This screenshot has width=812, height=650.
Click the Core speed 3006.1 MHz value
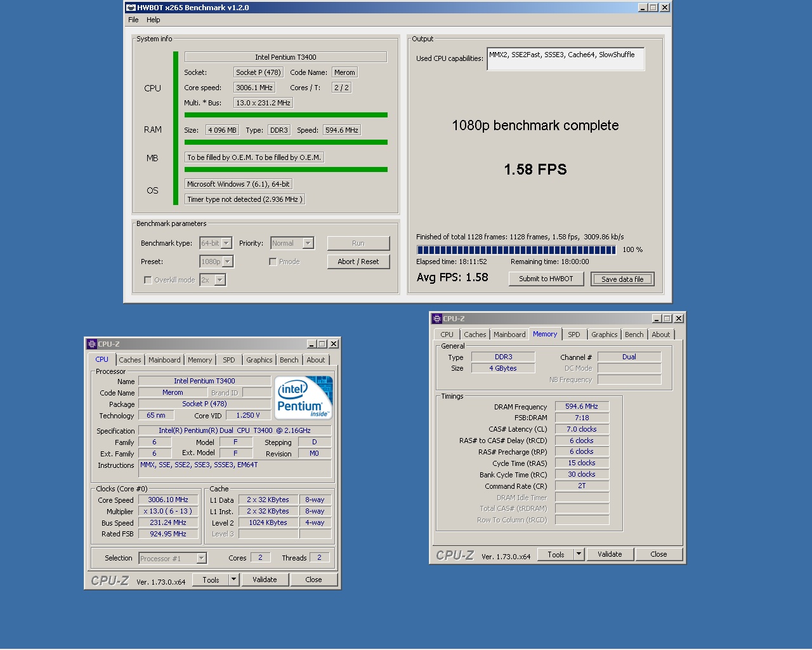pyautogui.click(x=254, y=88)
